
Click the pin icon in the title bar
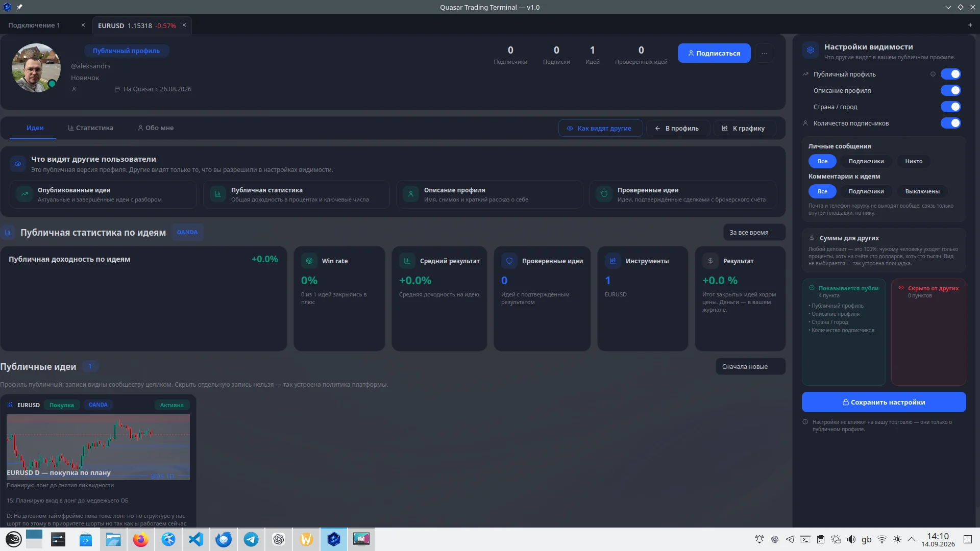pyautogui.click(x=19, y=7)
